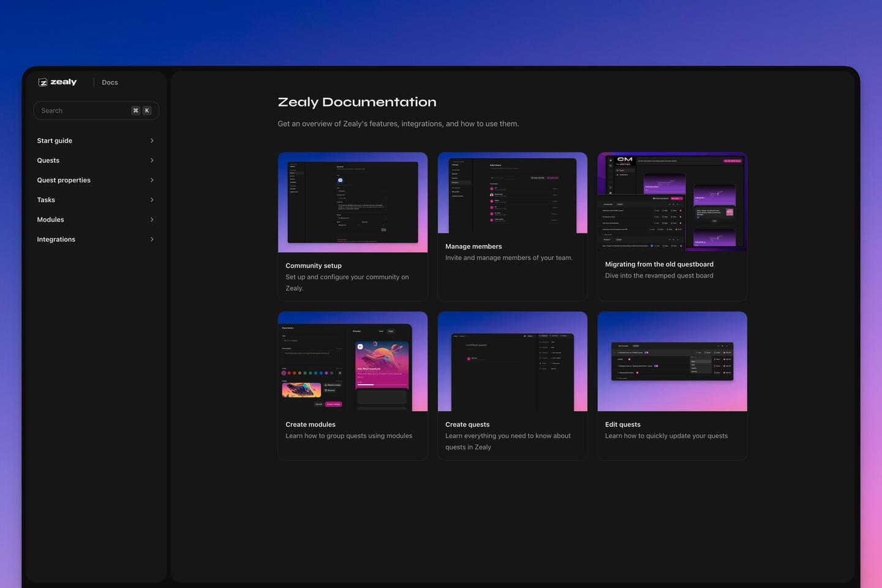The image size is (882, 588).
Task: Expand the Tasks chevron
Action: [152, 200]
